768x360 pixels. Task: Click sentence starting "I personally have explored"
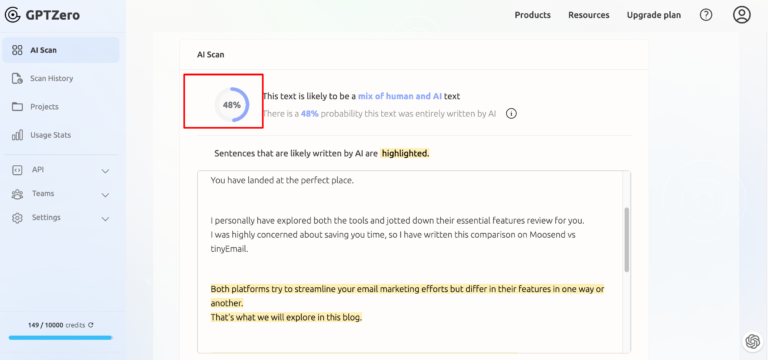pos(398,221)
